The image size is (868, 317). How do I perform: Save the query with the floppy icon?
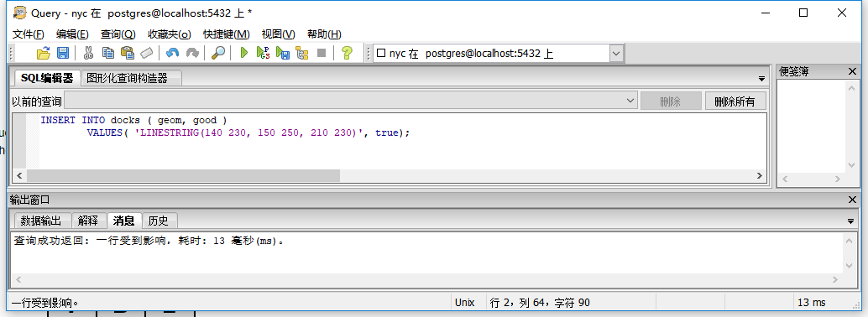(63, 53)
